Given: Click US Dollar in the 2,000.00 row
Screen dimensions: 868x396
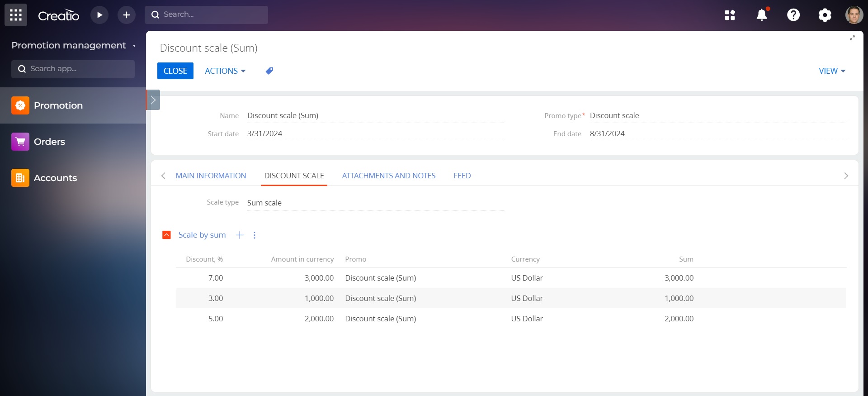Looking at the screenshot, I should tap(527, 319).
